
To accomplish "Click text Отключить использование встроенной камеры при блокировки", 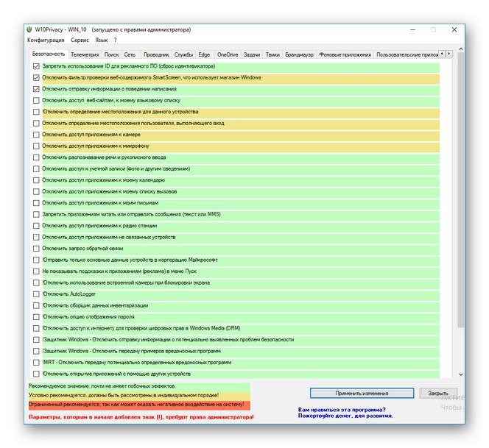I will [x=126, y=282].
